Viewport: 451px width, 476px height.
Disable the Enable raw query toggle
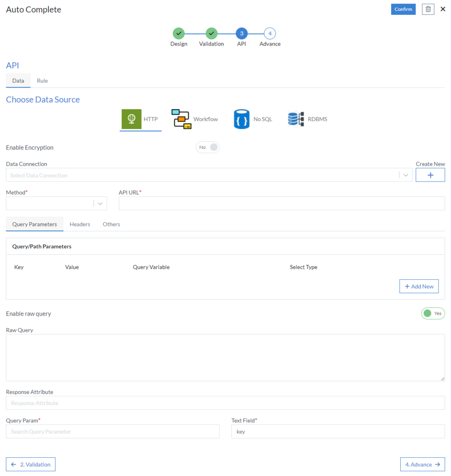tap(433, 314)
